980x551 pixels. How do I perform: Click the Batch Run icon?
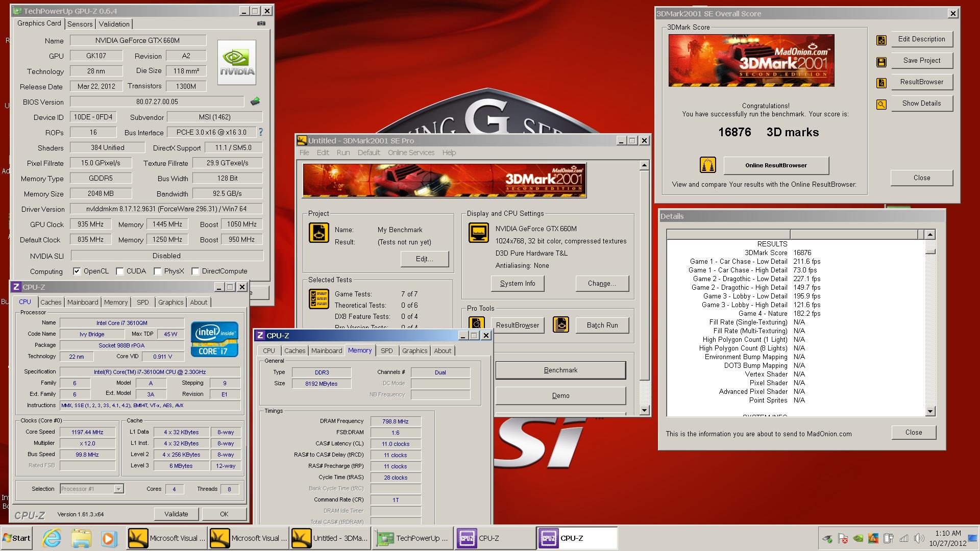(x=560, y=324)
